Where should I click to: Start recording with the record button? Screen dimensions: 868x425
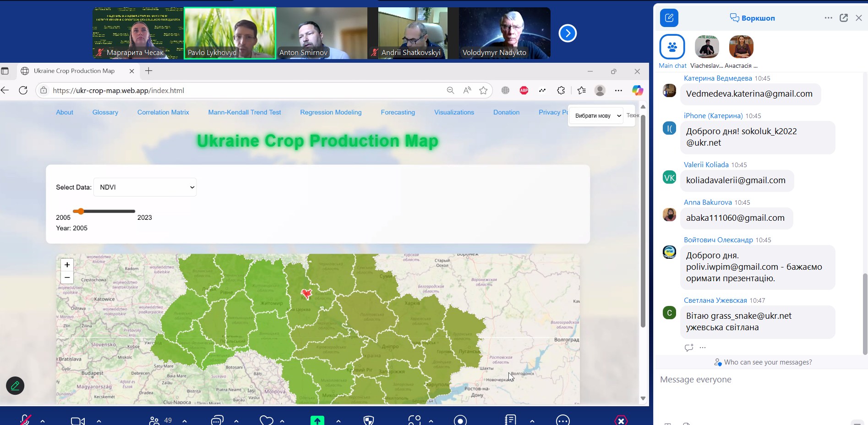pyautogui.click(x=460, y=420)
